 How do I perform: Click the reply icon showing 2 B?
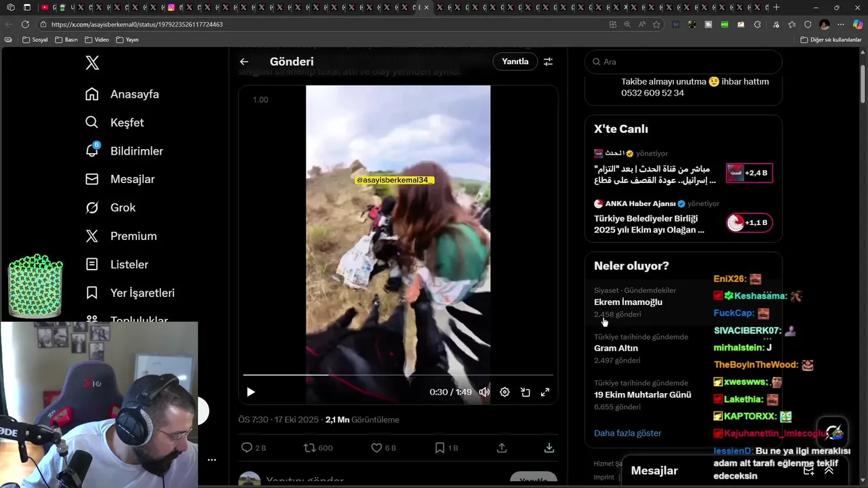pos(254,448)
